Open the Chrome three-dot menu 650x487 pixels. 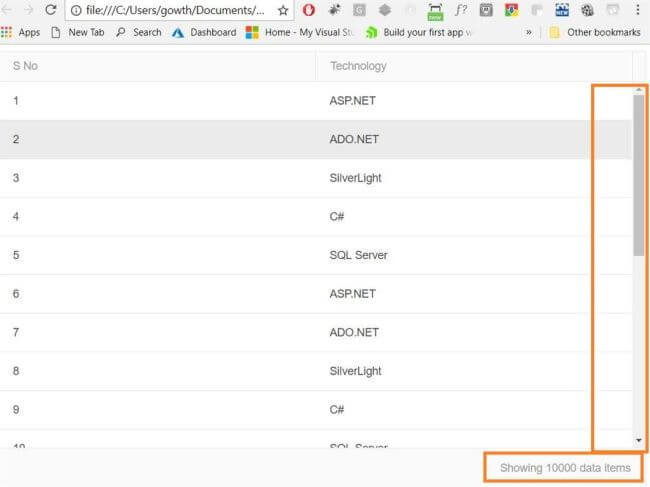coord(637,10)
